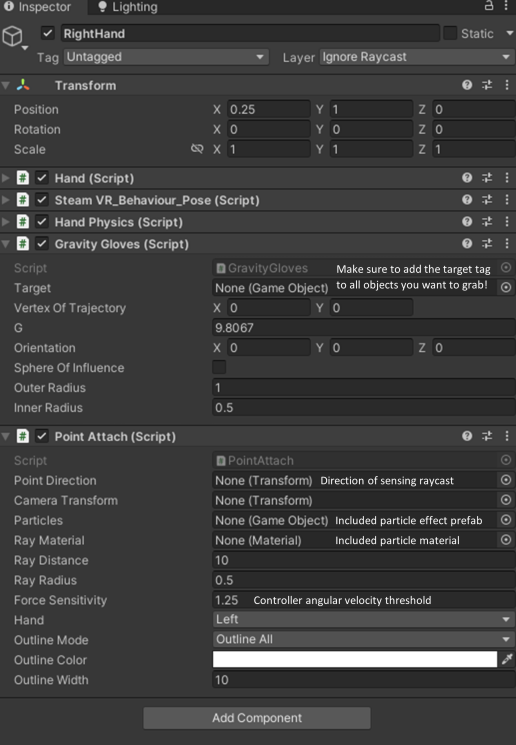Image resolution: width=516 pixels, height=745 pixels.
Task: Open Hand (Script) presets icon
Action: pyautogui.click(x=487, y=178)
